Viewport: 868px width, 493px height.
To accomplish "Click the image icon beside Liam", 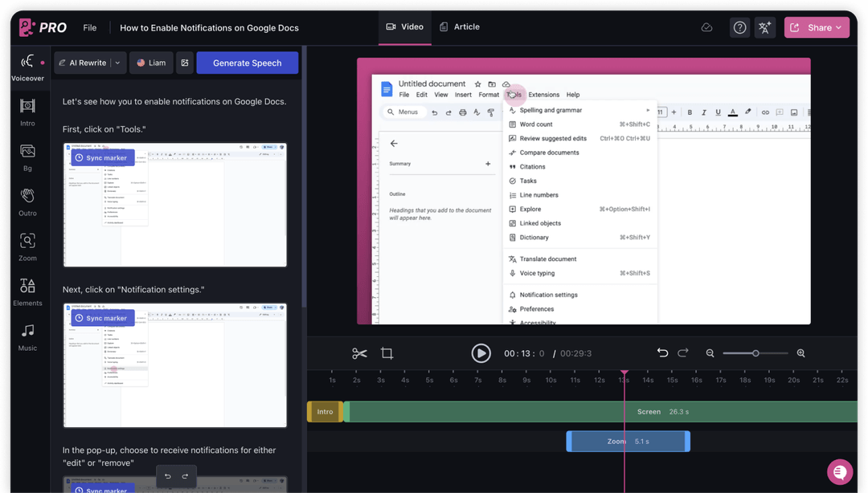I will click(x=185, y=63).
